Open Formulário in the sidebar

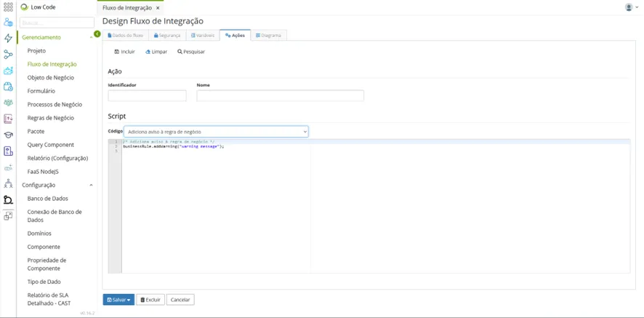41,91
